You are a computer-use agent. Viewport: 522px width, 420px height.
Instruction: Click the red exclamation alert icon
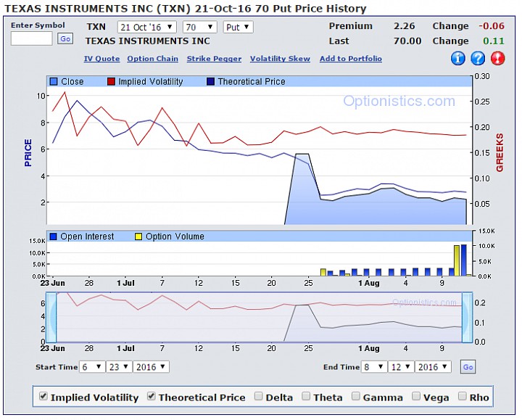(497, 58)
